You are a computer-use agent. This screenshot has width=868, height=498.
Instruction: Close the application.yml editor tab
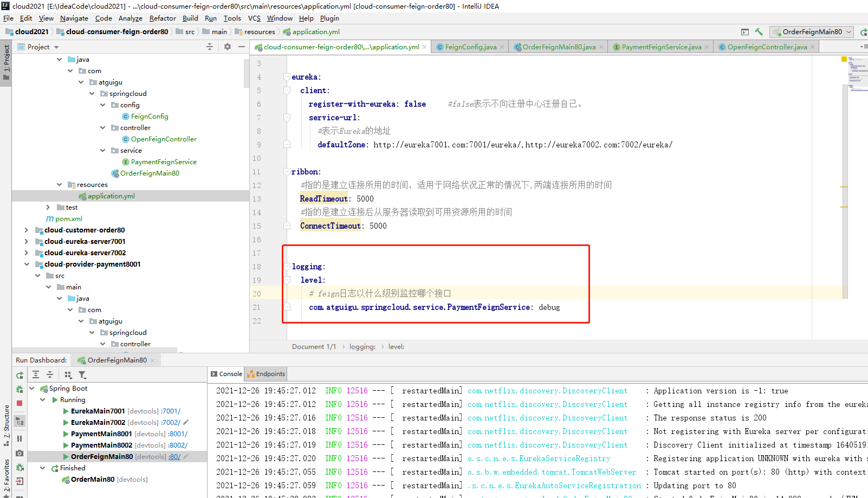pos(424,47)
